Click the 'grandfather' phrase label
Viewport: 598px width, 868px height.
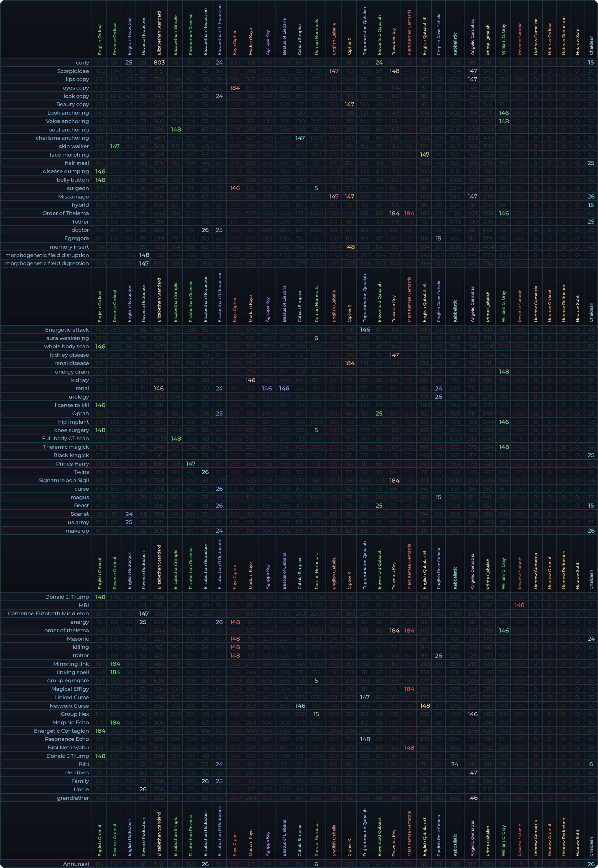[x=73, y=798]
